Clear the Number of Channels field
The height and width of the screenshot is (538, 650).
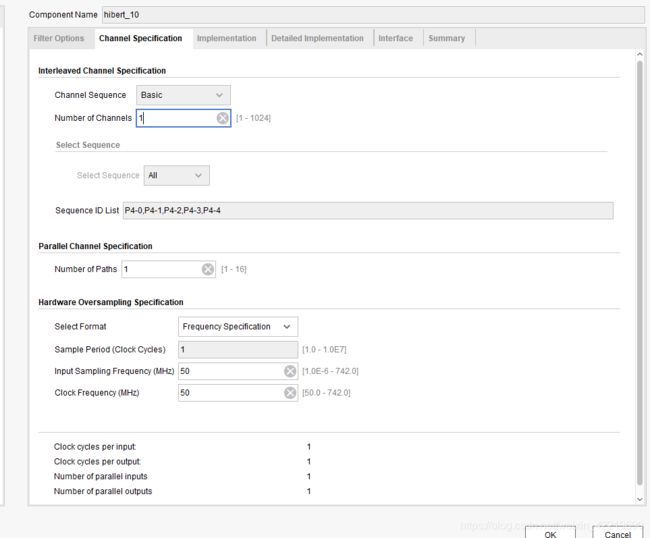pos(223,118)
